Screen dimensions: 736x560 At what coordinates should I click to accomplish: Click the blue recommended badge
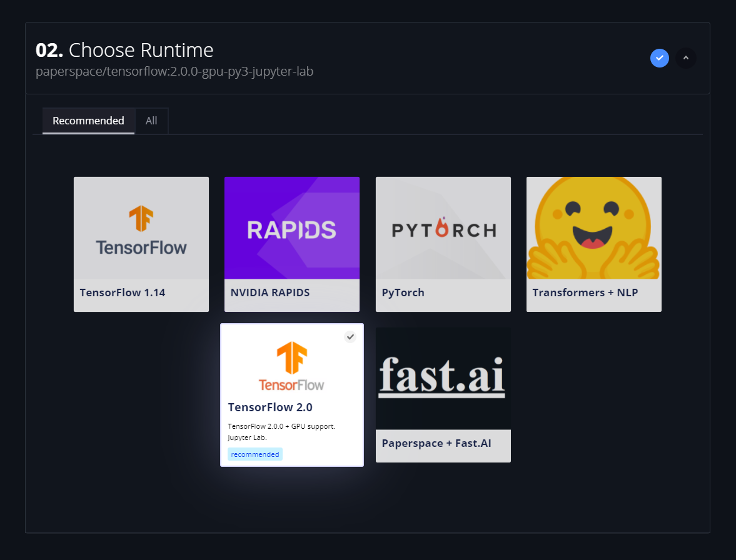[x=255, y=454]
